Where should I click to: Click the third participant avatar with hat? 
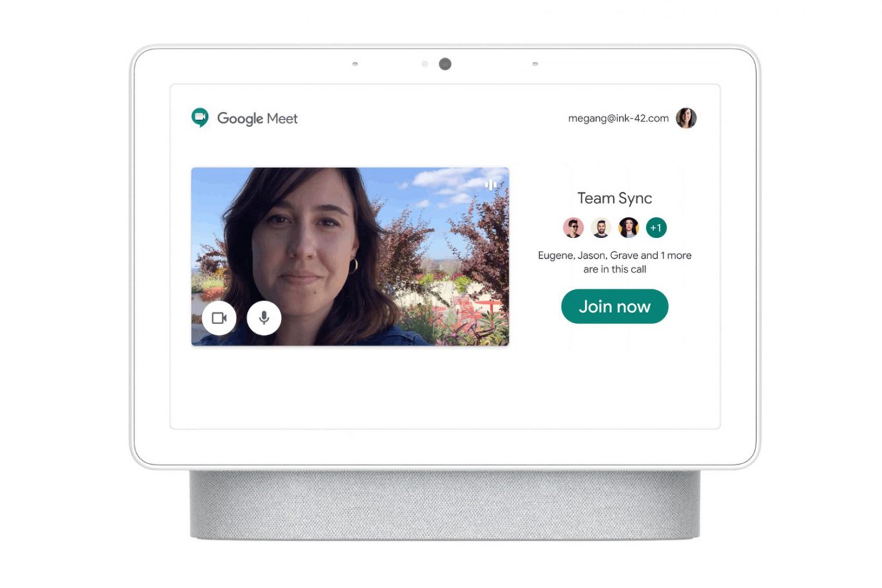click(x=628, y=227)
